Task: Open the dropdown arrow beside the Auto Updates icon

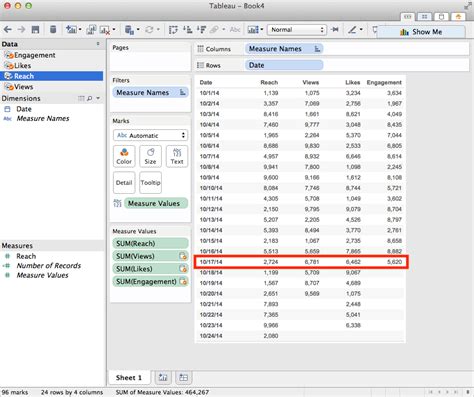Action: 138,30
